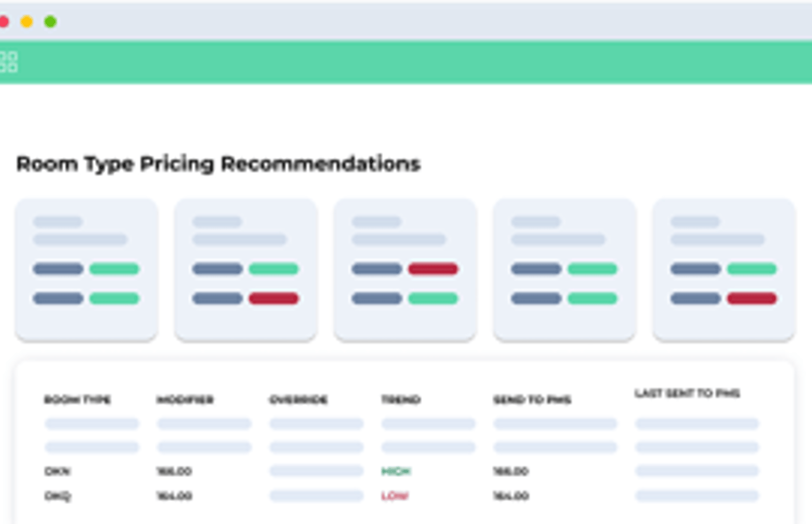The image size is (812, 524).
Task: Sort by the MODIFIER column header
Action: tap(185, 400)
